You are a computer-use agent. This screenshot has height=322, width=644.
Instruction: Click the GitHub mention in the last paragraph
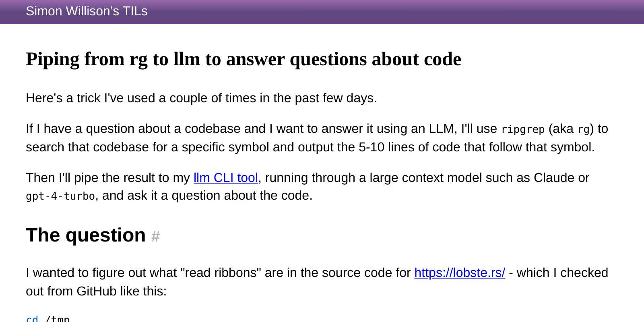(x=97, y=291)
